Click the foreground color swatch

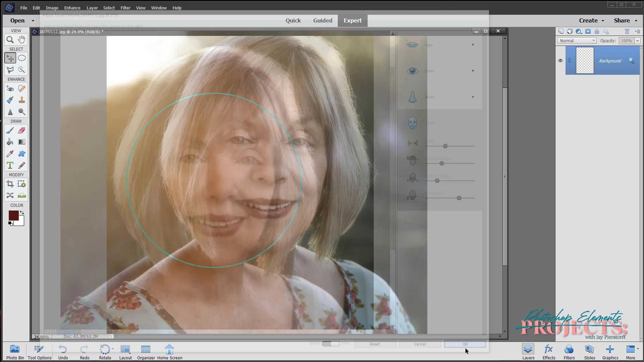point(14,216)
